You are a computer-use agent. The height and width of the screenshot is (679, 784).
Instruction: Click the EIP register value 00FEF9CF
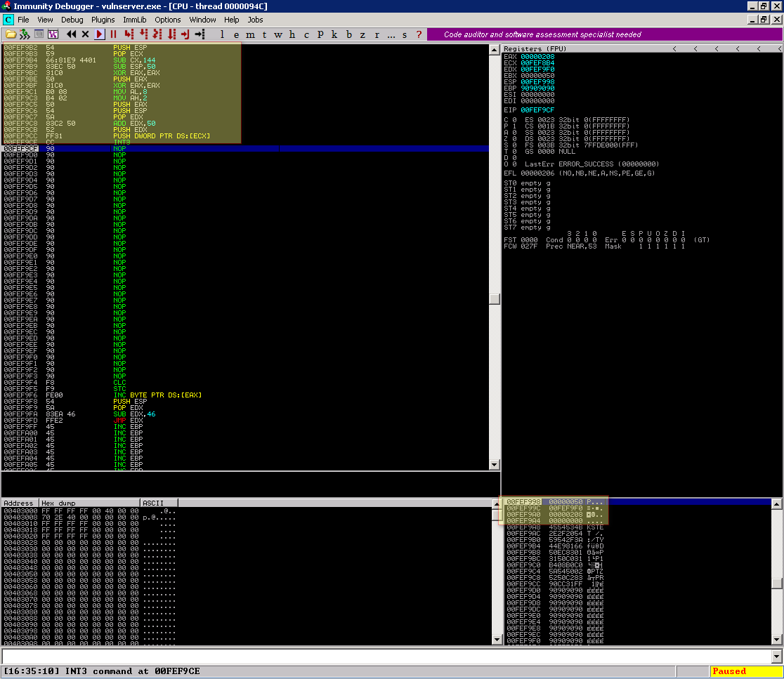tap(537, 110)
